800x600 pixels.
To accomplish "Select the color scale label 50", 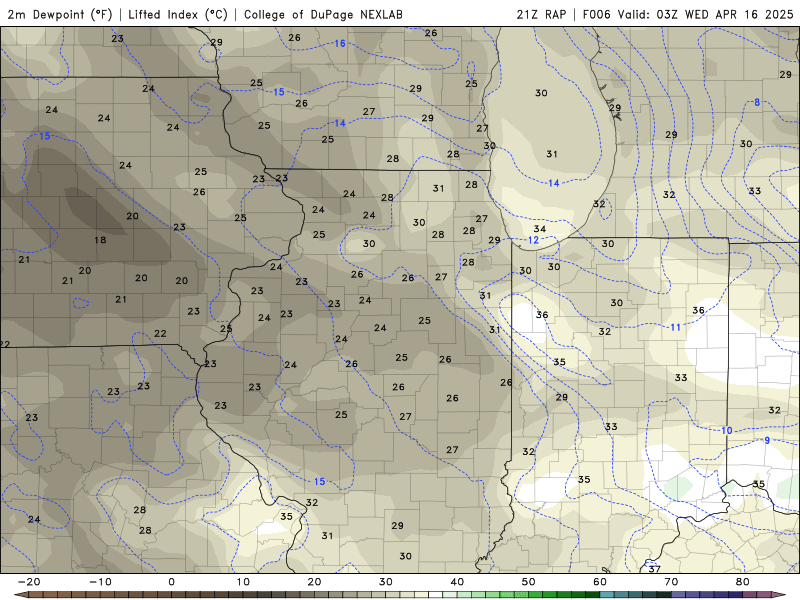I will point(529,582).
